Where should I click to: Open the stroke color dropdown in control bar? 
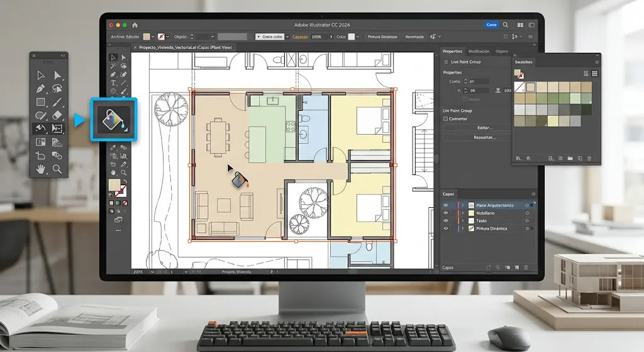[x=167, y=37]
